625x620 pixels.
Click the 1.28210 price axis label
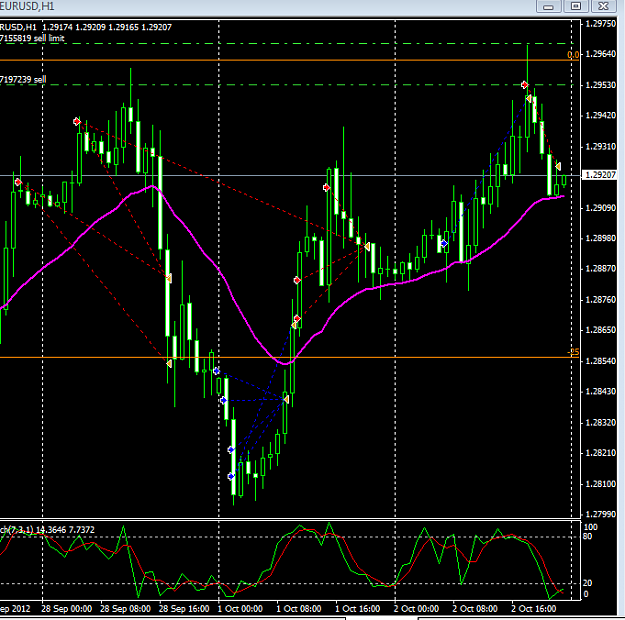(600, 453)
